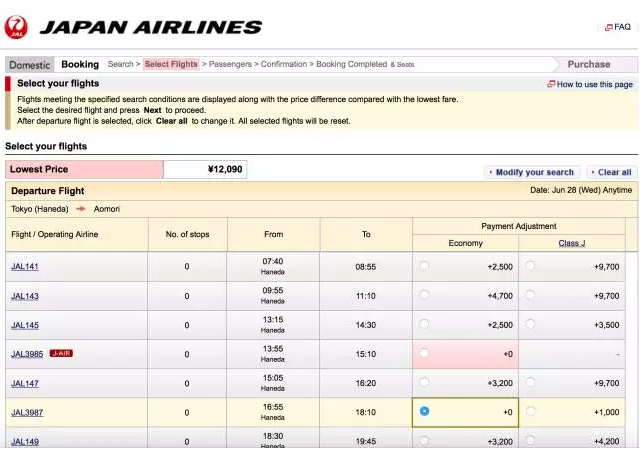Viewport: 644px width, 458px height.
Task: Choose Economy +0 fare for JAL3985
Action: pyautogui.click(x=425, y=353)
